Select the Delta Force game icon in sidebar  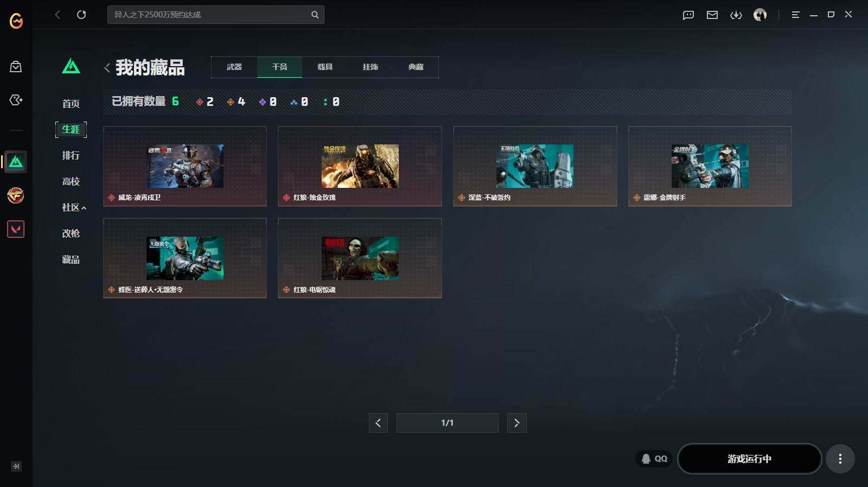click(x=16, y=162)
